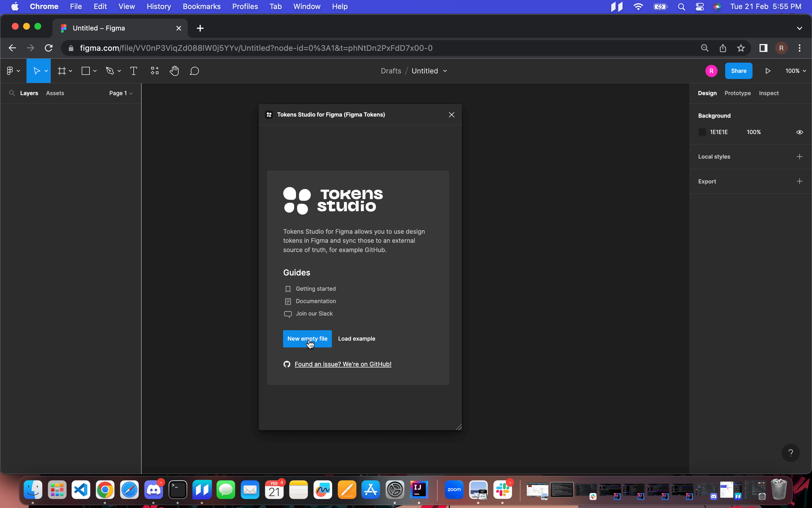Screen dimensions: 812x508
Task: Expand the Move tool dropdown arrow
Action: click(x=46, y=71)
